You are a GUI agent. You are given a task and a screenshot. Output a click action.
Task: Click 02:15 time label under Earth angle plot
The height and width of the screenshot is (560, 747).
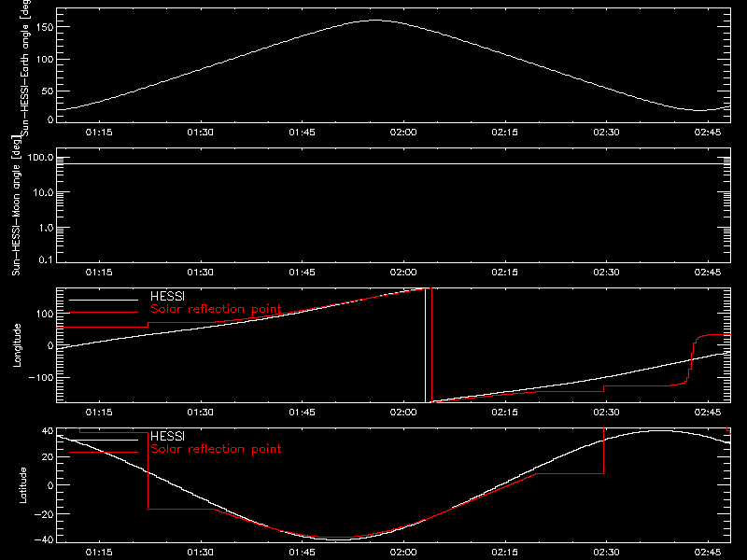click(505, 133)
